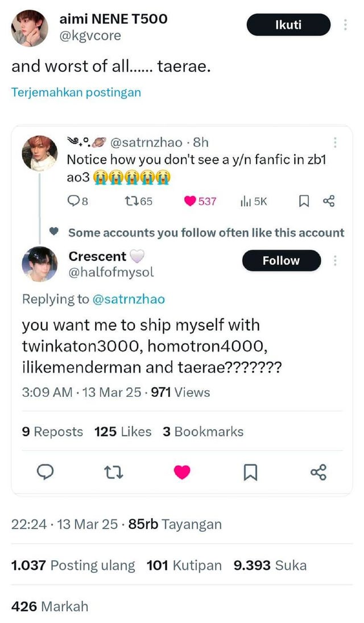Unlike Crescent's tweet via the pink heart

[182, 472]
